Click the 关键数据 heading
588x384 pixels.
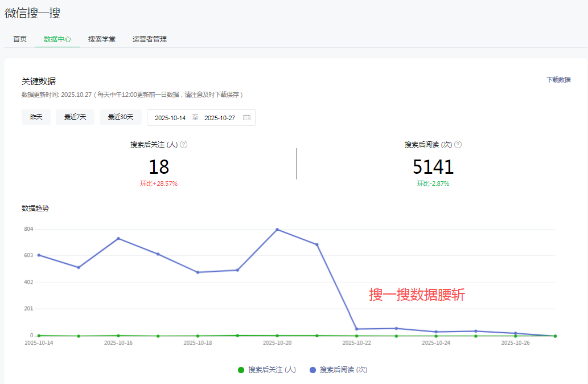pos(39,81)
